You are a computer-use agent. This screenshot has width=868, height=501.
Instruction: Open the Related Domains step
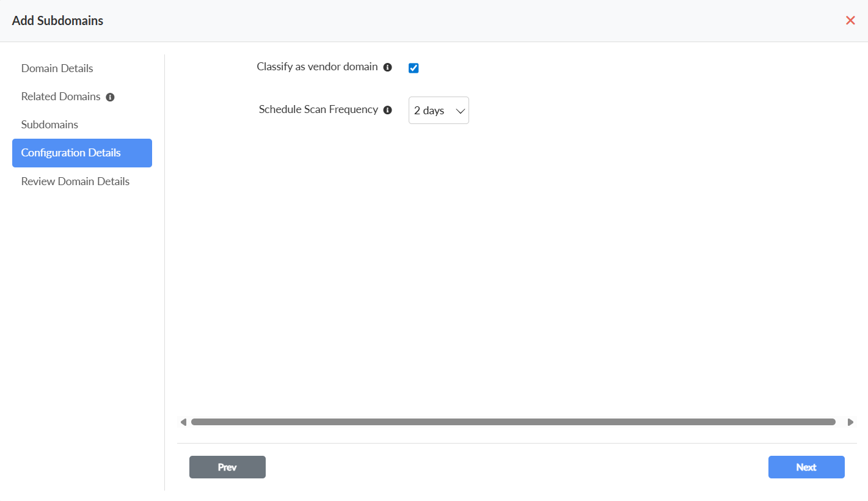click(60, 97)
